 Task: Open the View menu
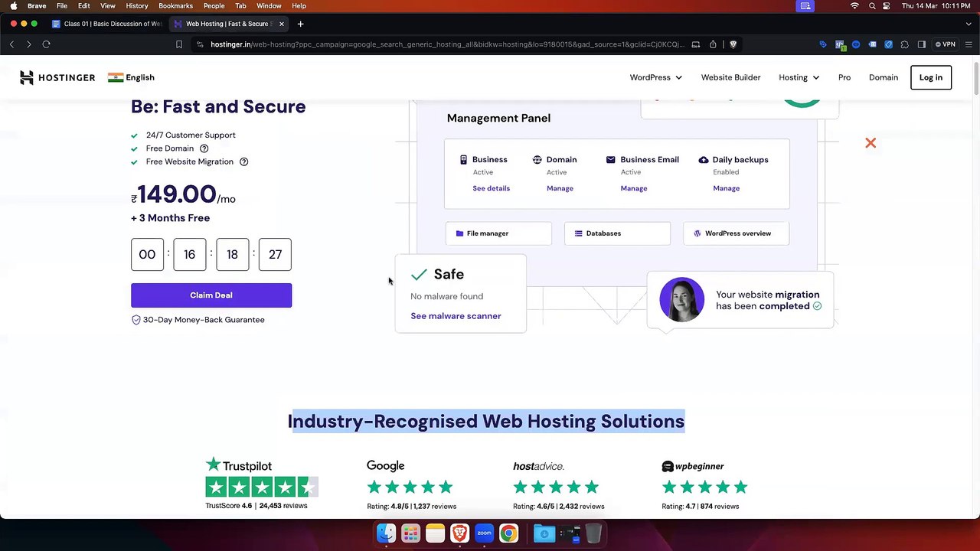[x=108, y=6]
